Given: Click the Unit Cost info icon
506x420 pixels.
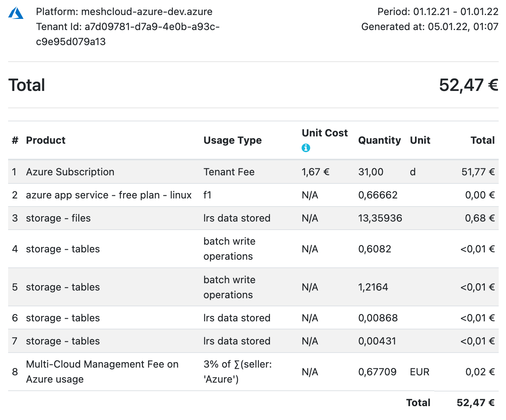Looking at the screenshot, I should (x=306, y=148).
